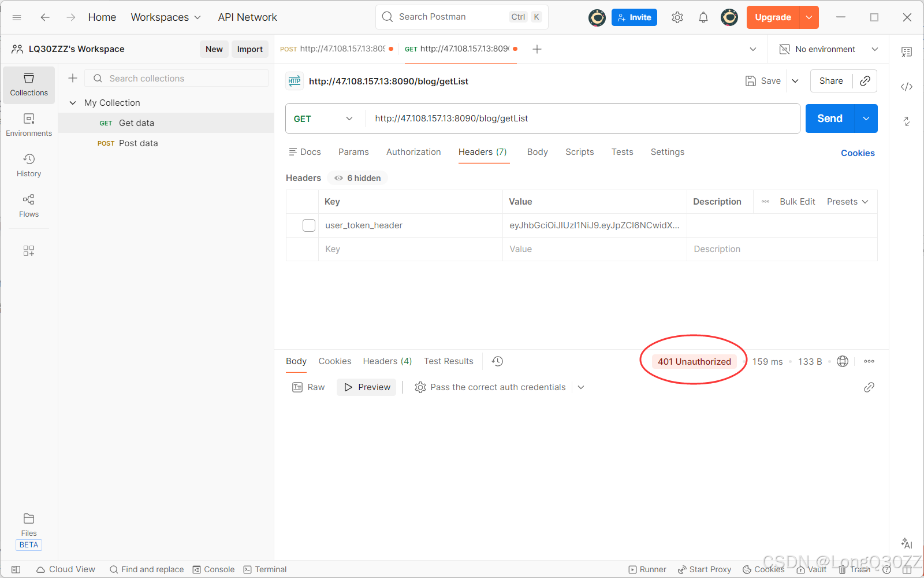The width and height of the screenshot is (924, 578).
Task: Copy the request link icon next to Share
Action: click(865, 81)
